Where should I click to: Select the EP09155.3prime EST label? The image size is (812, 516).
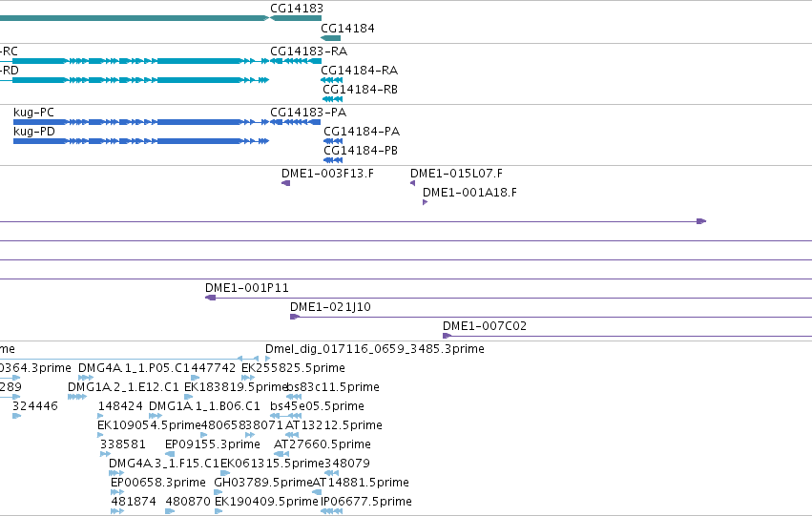[213, 444]
